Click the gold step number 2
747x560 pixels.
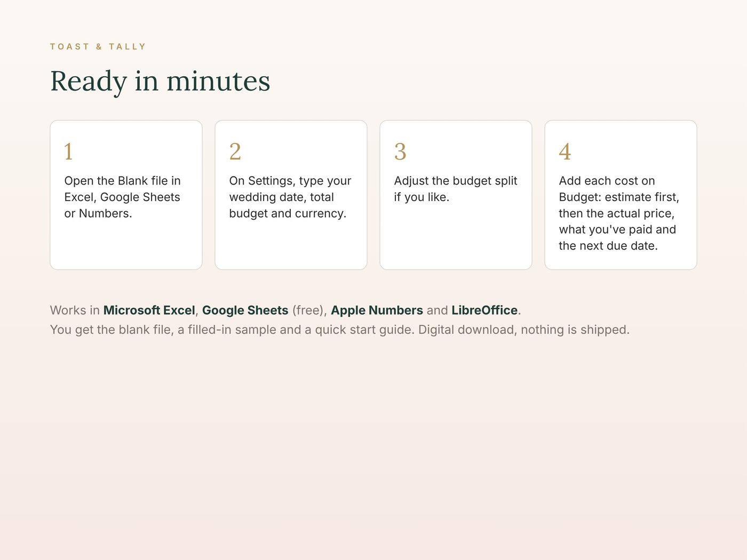235,151
